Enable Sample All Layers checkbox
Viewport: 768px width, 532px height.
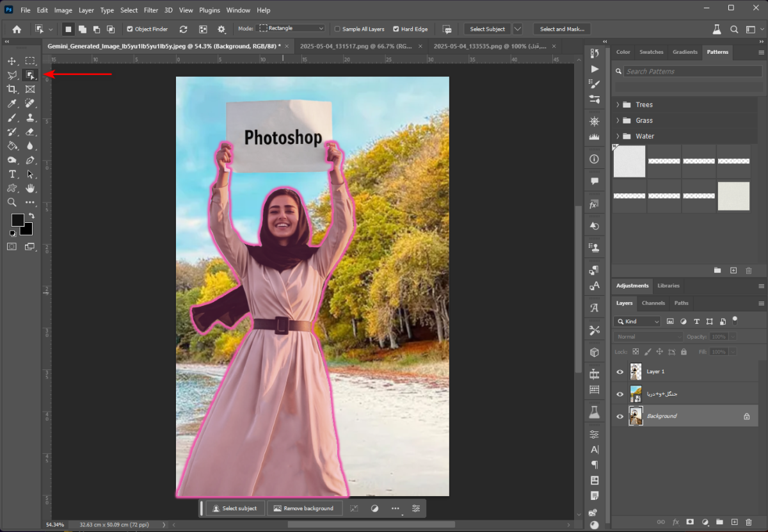(337, 29)
